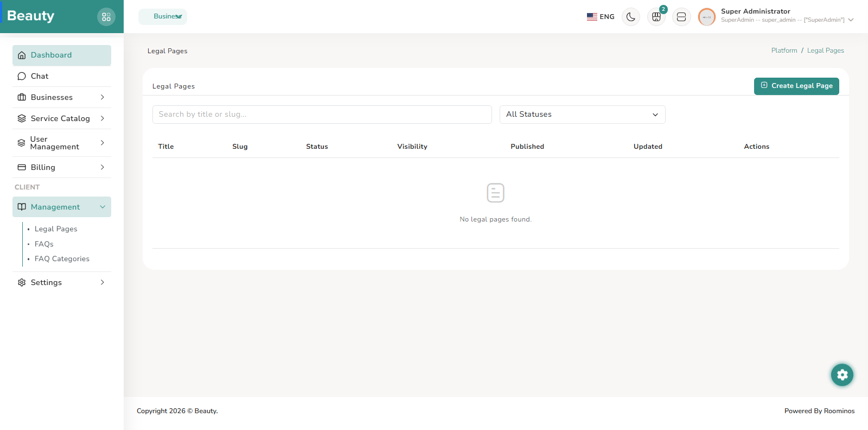Open FAQs in sidebar submenu
The width and height of the screenshot is (868, 430).
pos(44,244)
